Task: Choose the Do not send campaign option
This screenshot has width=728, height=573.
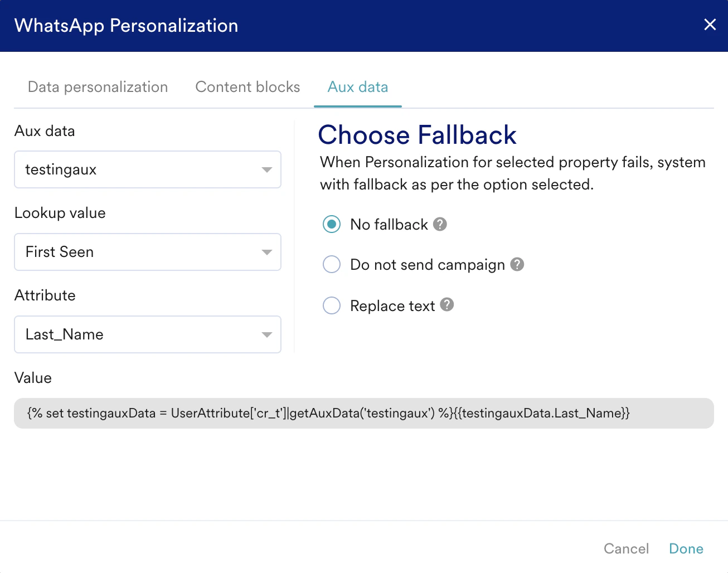Action: coord(332,265)
